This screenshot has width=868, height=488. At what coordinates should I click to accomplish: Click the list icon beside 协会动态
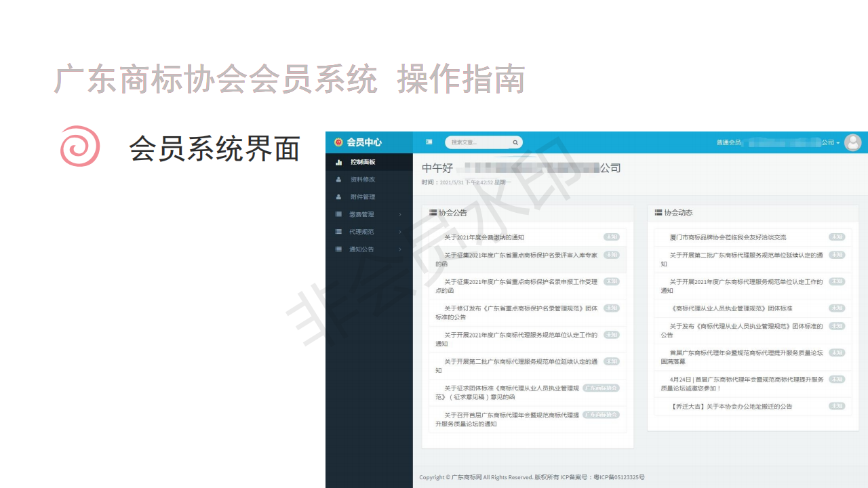[658, 213]
